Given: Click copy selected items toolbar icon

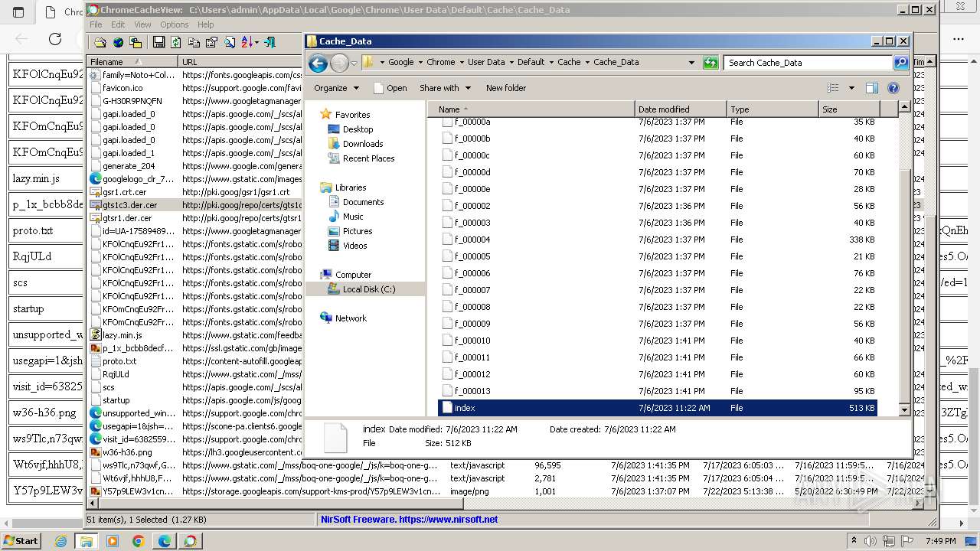Looking at the screenshot, I should [194, 43].
